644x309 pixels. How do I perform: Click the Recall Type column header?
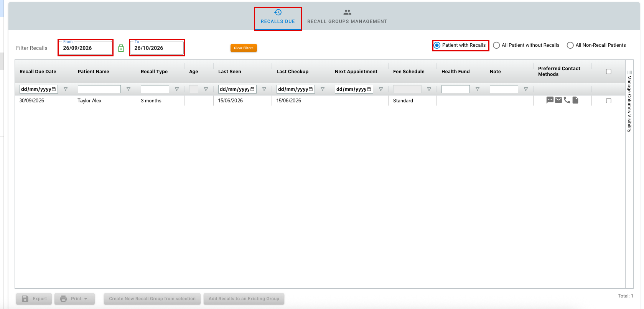point(154,72)
